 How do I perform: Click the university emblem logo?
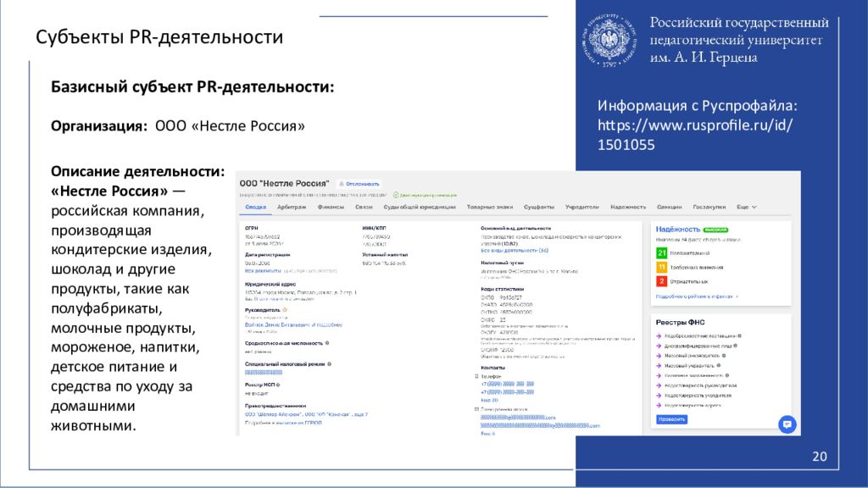coord(609,41)
